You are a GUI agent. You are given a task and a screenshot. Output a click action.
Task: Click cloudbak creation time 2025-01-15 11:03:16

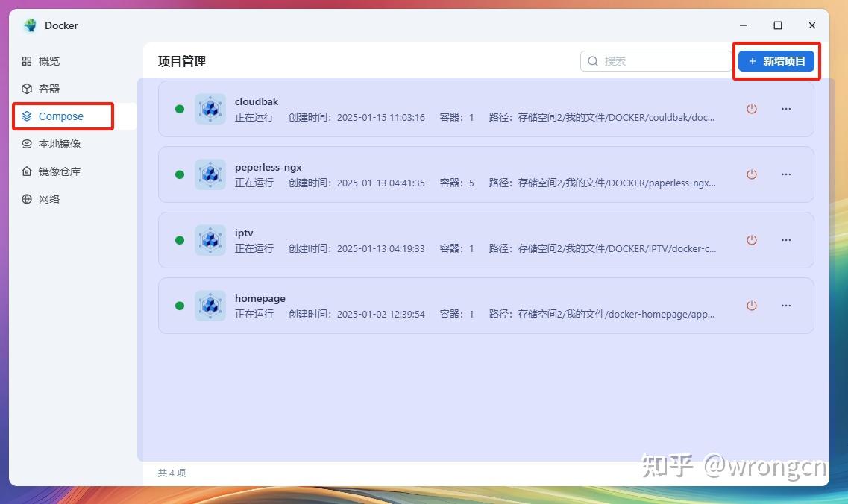(x=380, y=117)
